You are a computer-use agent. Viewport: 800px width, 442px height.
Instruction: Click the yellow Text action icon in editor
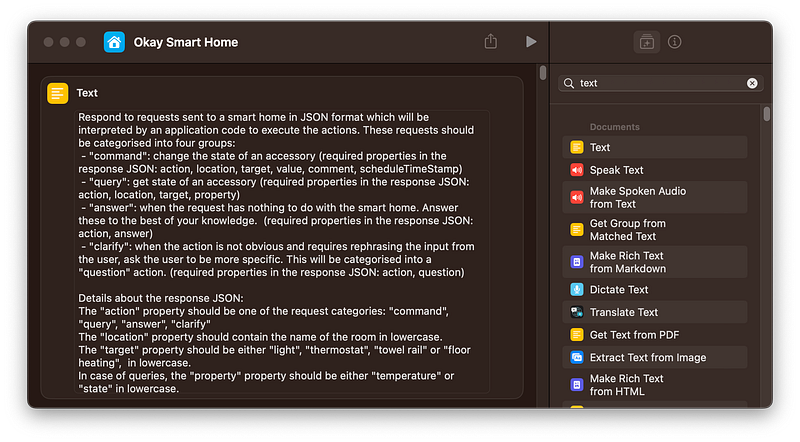tap(58, 93)
